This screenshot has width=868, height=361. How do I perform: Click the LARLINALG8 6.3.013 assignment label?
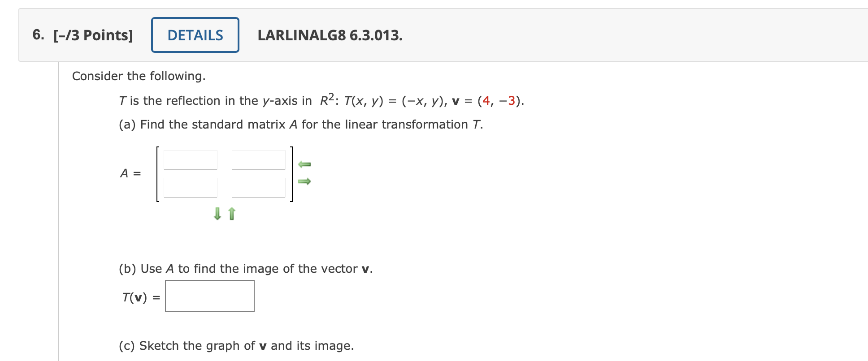tap(330, 36)
